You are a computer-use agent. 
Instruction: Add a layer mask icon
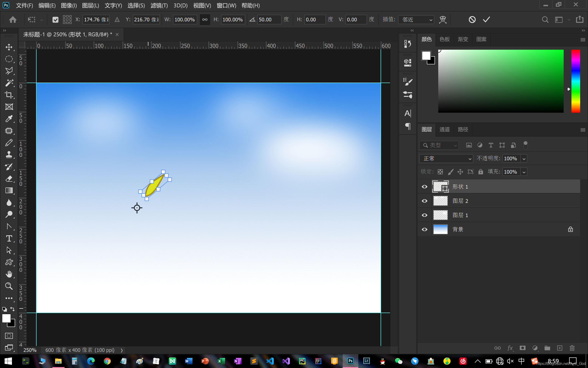tap(522, 348)
